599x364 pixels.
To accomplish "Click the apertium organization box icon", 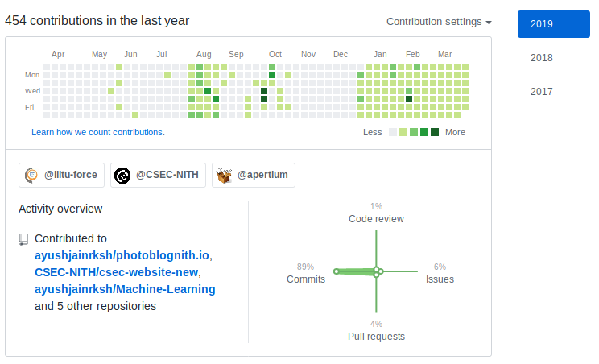I will 225,176.
